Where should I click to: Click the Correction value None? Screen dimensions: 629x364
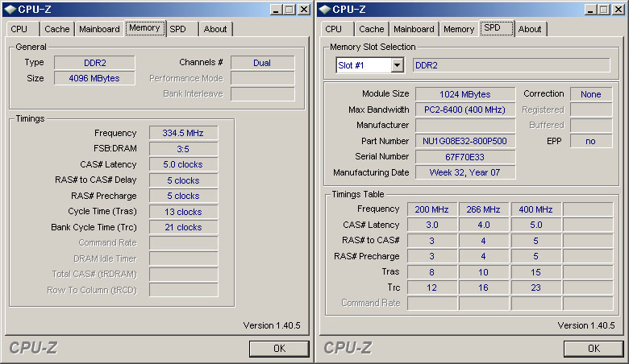tap(591, 94)
